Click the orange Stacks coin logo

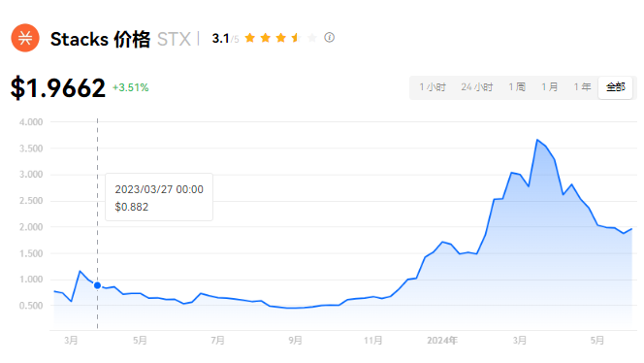pyautogui.click(x=25, y=38)
